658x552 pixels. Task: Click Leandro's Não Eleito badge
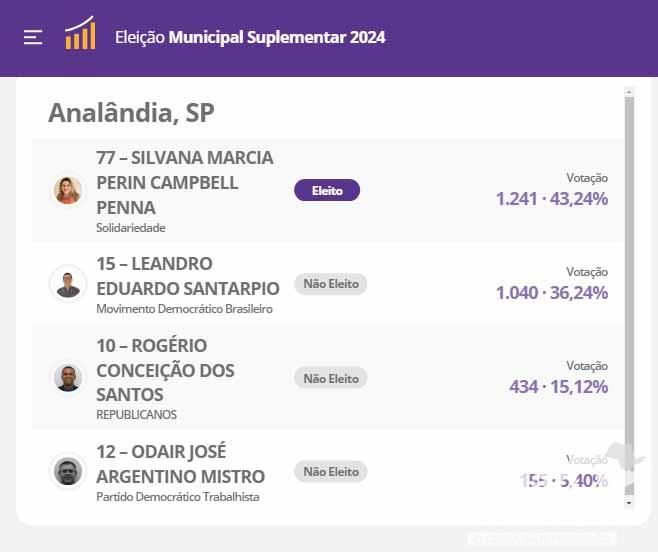[330, 284]
